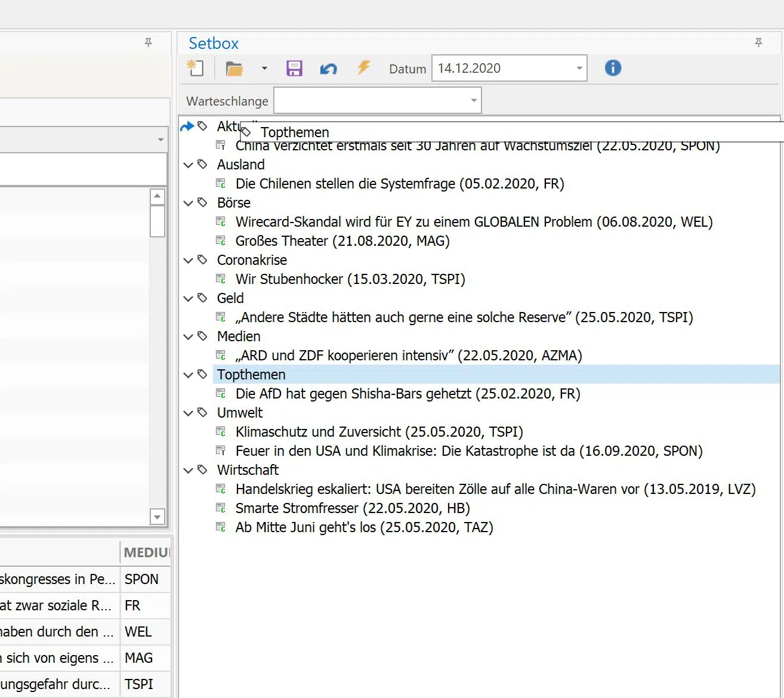Collapse the Topthemen category
Image resolution: width=784 pixels, height=698 pixels.
tap(188, 375)
